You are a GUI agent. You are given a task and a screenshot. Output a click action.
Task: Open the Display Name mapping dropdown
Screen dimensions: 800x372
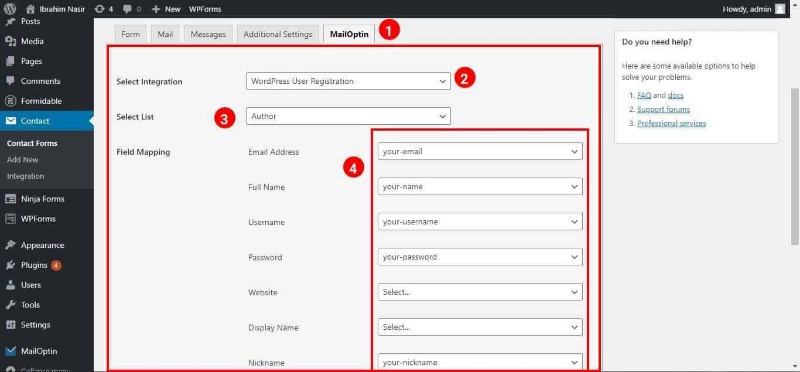[480, 327]
